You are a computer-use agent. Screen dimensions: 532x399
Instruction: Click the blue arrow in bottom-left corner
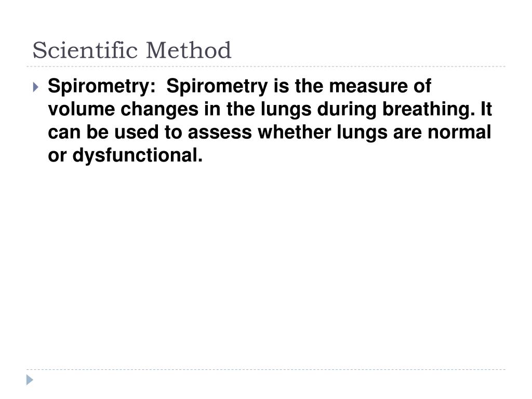(30, 380)
